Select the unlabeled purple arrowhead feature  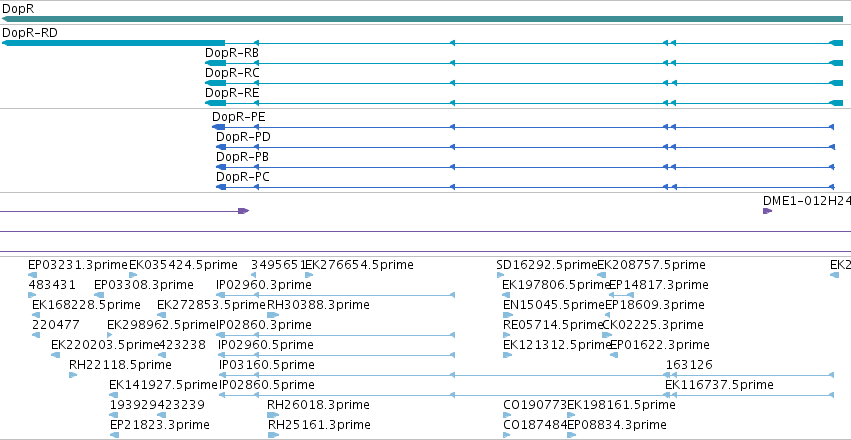coord(243,211)
